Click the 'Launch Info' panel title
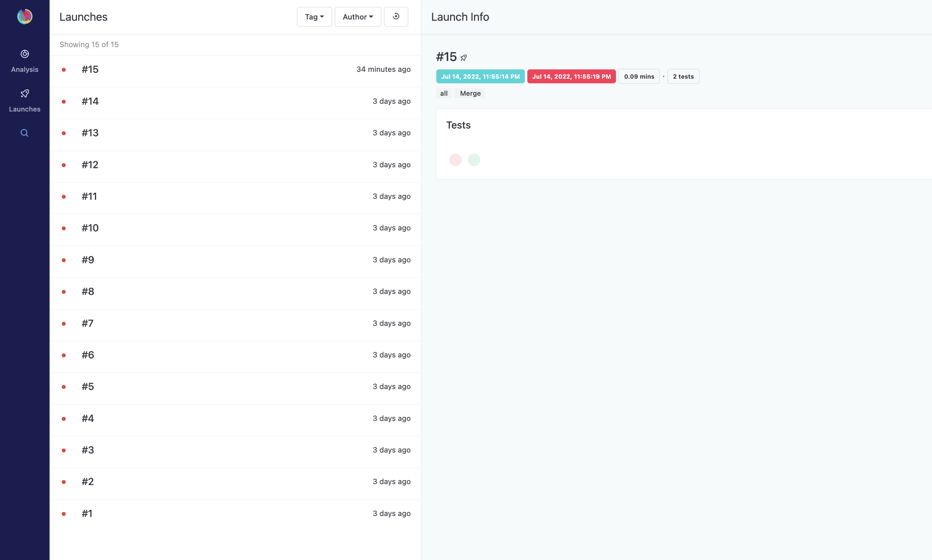Screen dimensions: 932x560 click(460, 17)
